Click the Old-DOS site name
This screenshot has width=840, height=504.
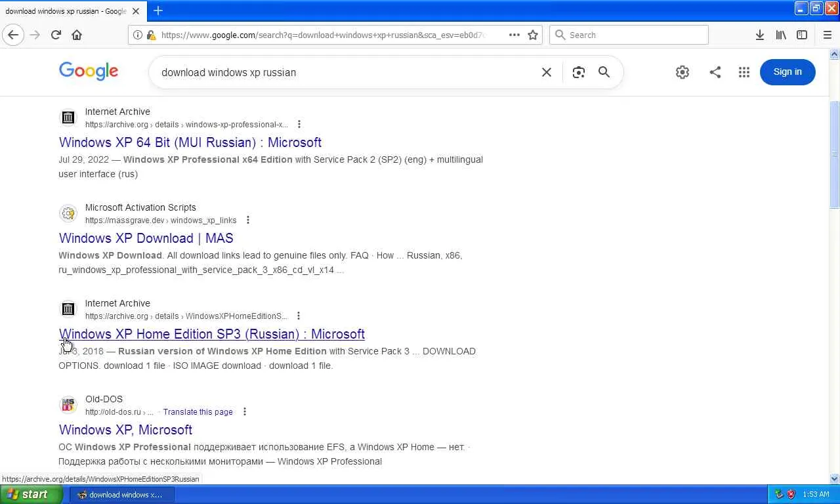(x=104, y=399)
